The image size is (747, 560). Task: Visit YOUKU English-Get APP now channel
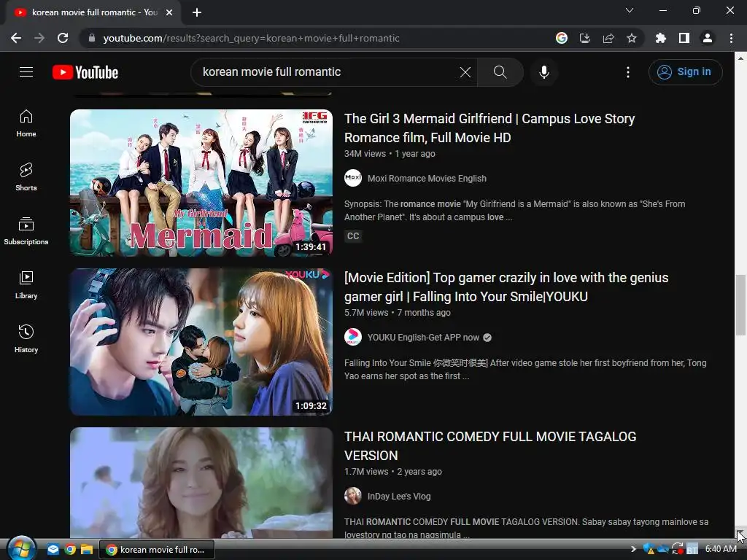coord(423,338)
